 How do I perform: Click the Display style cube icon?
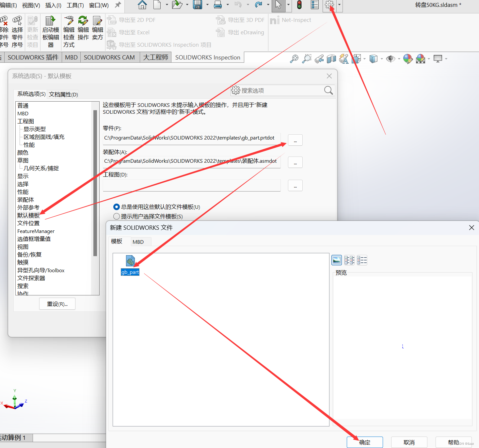pyautogui.click(x=373, y=59)
